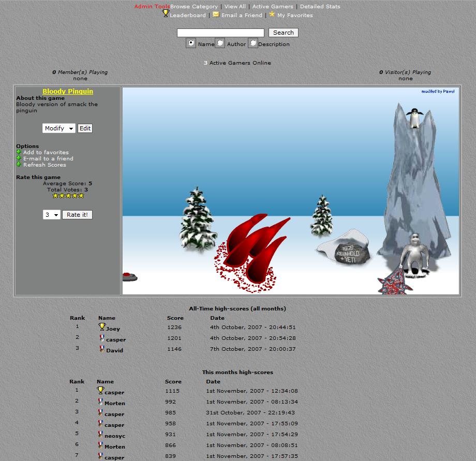
Task: Click the five-star rating display
Action: click(x=68, y=196)
